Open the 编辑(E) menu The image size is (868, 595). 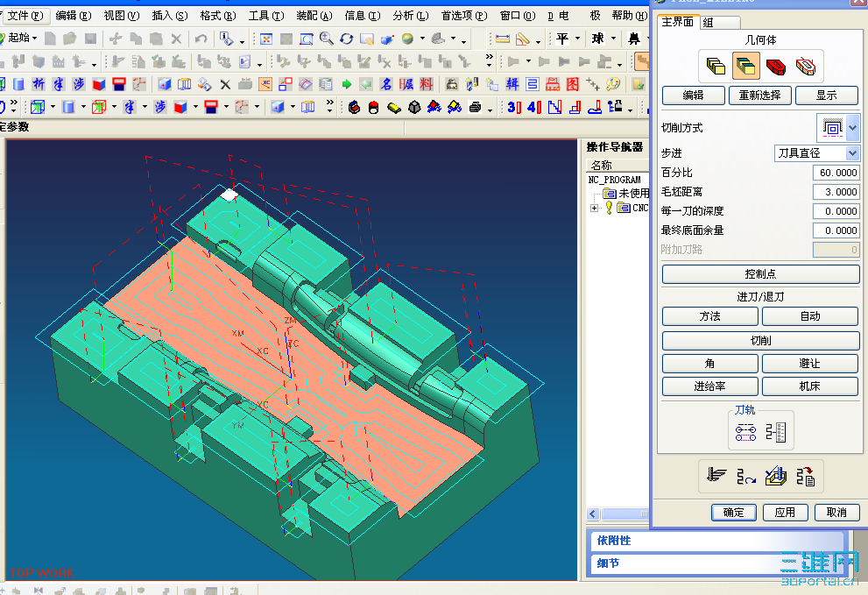74,16
